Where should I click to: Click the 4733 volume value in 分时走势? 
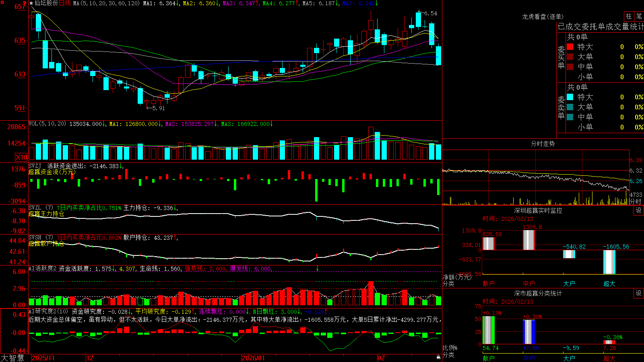[636, 195]
